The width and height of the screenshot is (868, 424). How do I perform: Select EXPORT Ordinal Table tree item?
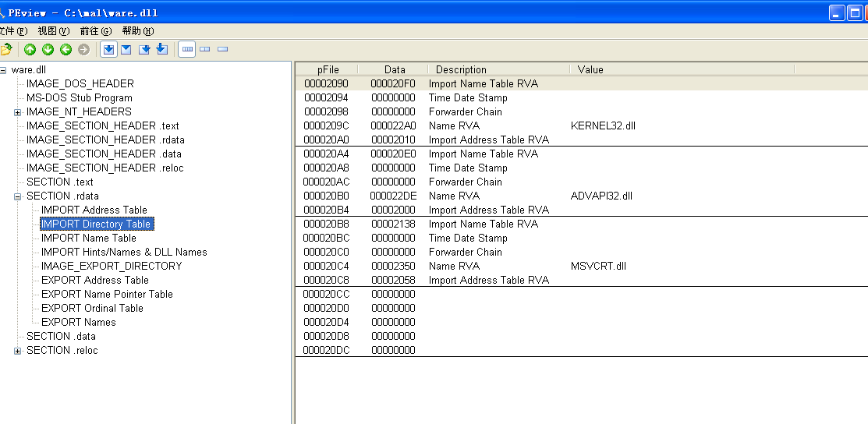(92, 309)
